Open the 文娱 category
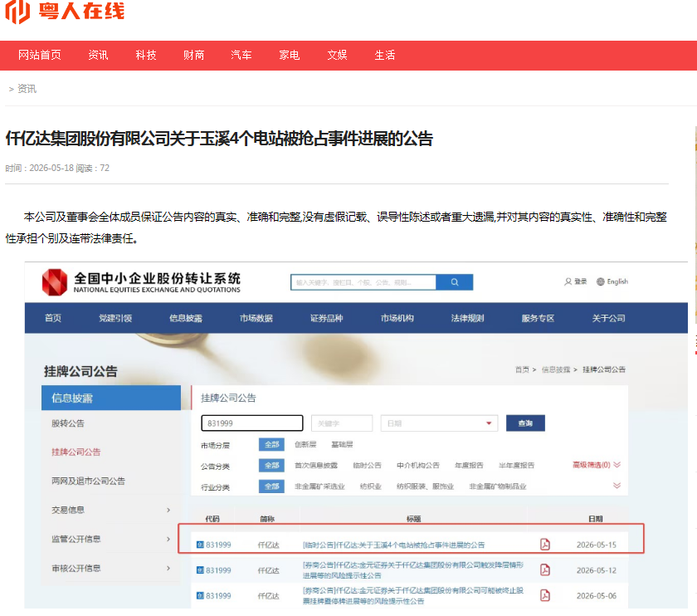Viewport: 697px width, 616px height. pyautogui.click(x=337, y=55)
